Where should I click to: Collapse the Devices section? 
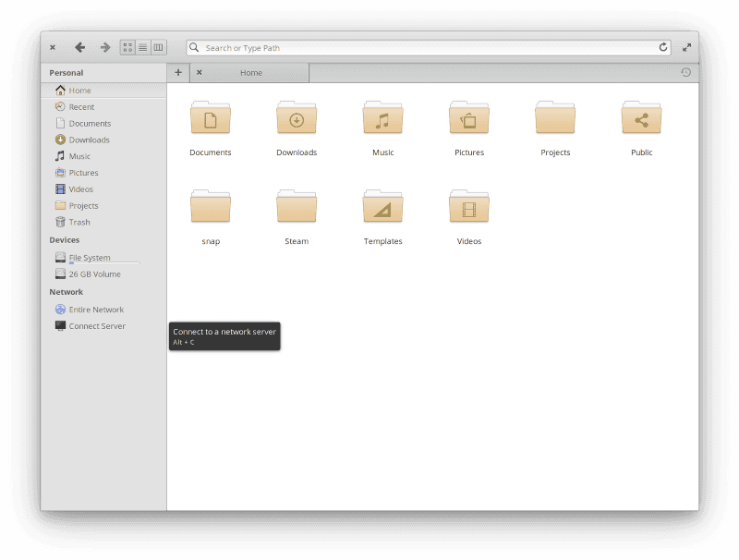(65, 239)
